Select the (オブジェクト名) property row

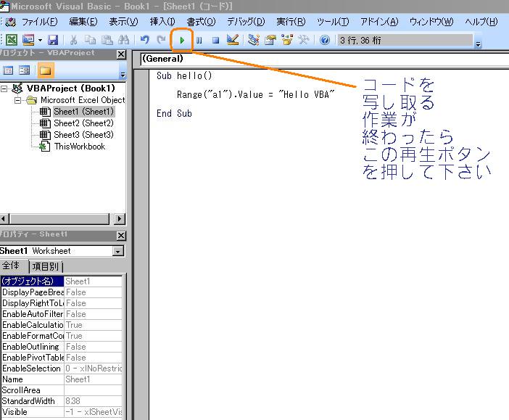pyautogui.click(x=62, y=281)
